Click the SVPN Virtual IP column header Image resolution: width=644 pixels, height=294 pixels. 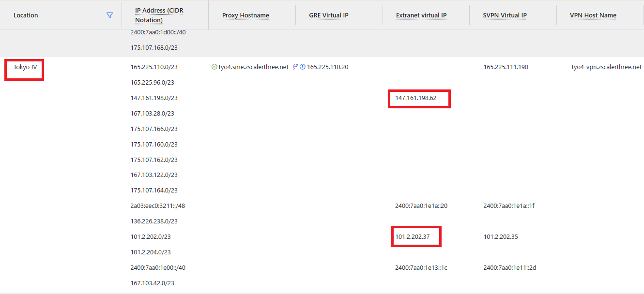(x=505, y=15)
